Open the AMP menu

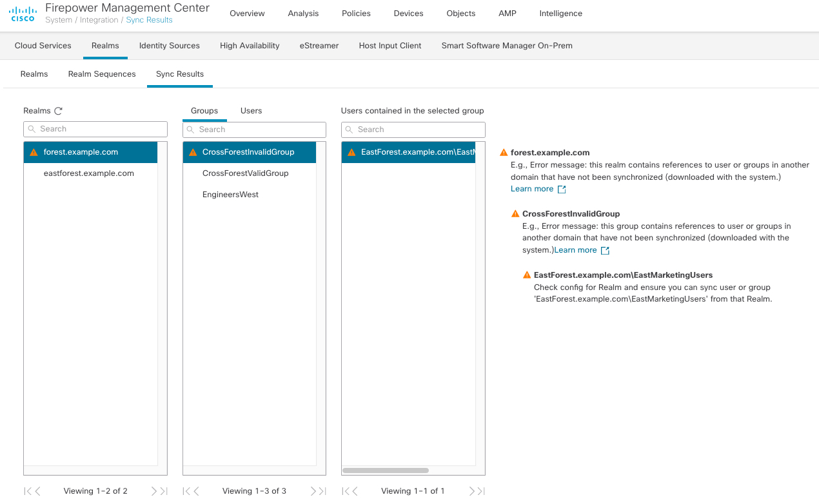[x=508, y=14]
